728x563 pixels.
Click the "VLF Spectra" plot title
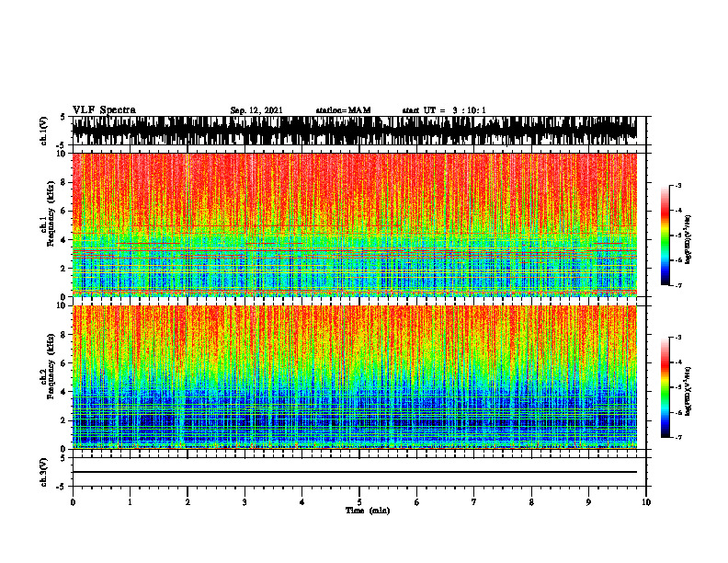[104, 110]
